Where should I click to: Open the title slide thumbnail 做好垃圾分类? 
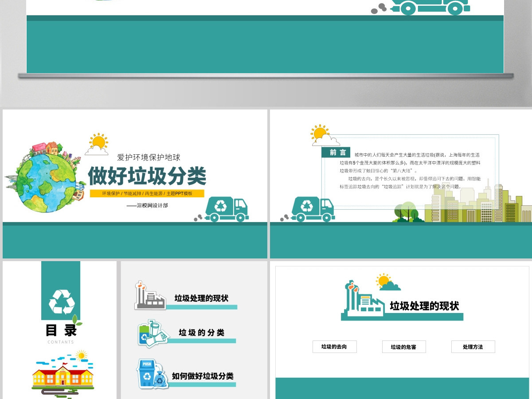[x=135, y=184]
